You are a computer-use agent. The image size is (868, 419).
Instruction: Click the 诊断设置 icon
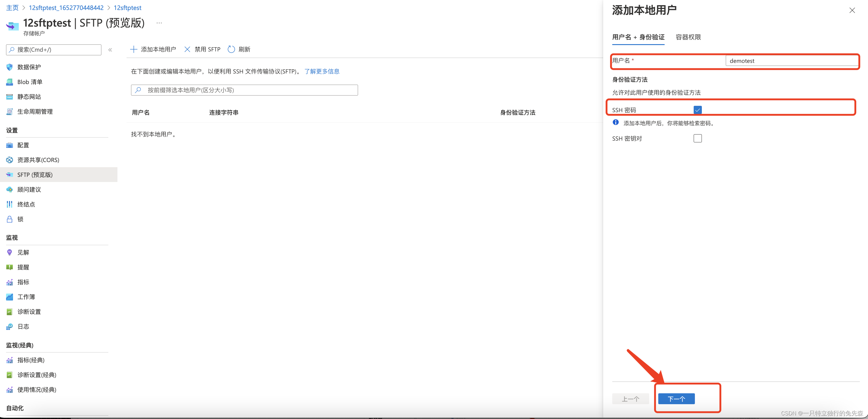[x=9, y=312]
